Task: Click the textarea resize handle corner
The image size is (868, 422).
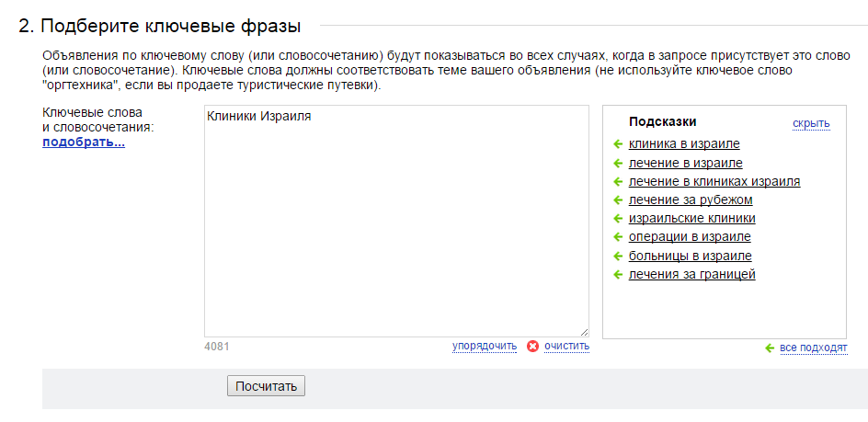Action: [584, 332]
